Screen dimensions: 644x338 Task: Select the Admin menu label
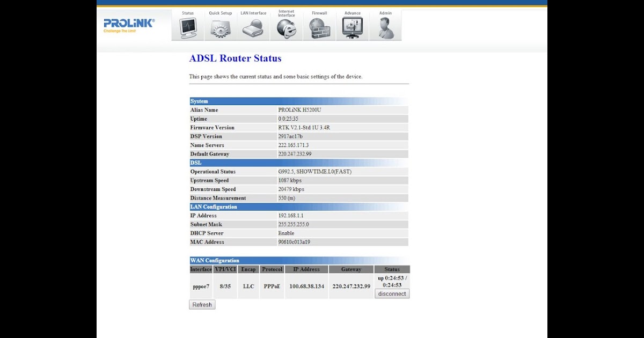click(x=385, y=13)
